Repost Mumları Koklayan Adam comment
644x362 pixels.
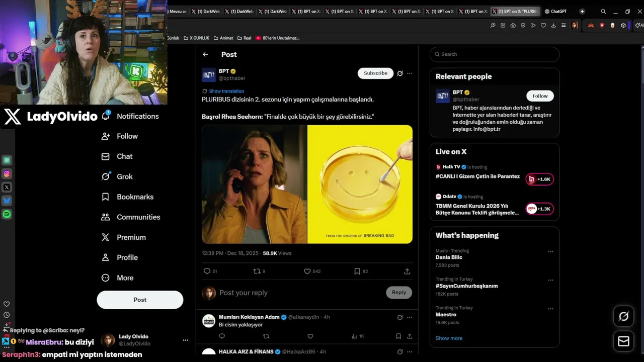pyautogui.click(x=266, y=336)
